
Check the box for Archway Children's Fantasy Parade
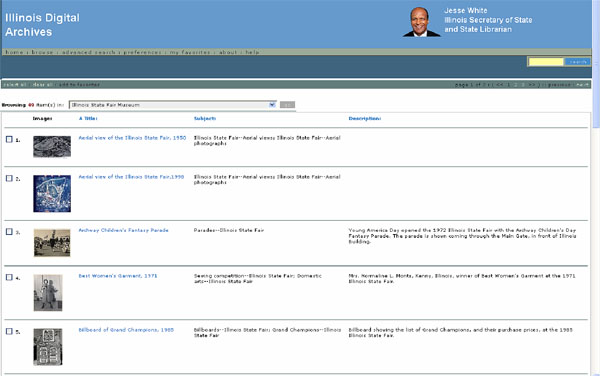(x=9, y=231)
